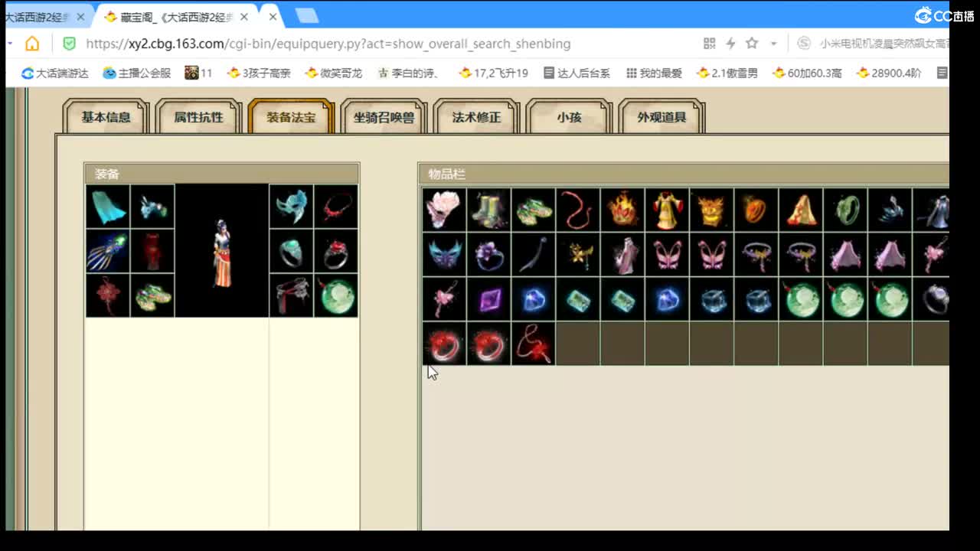Screen dimensions: 980x551
Task: Click the green jade bracelet item
Action: click(844, 209)
